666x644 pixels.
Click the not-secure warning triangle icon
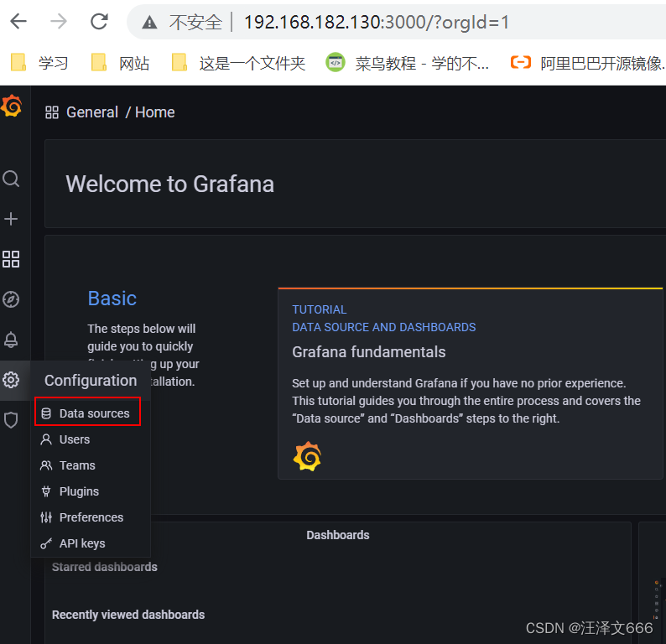point(149,22)
